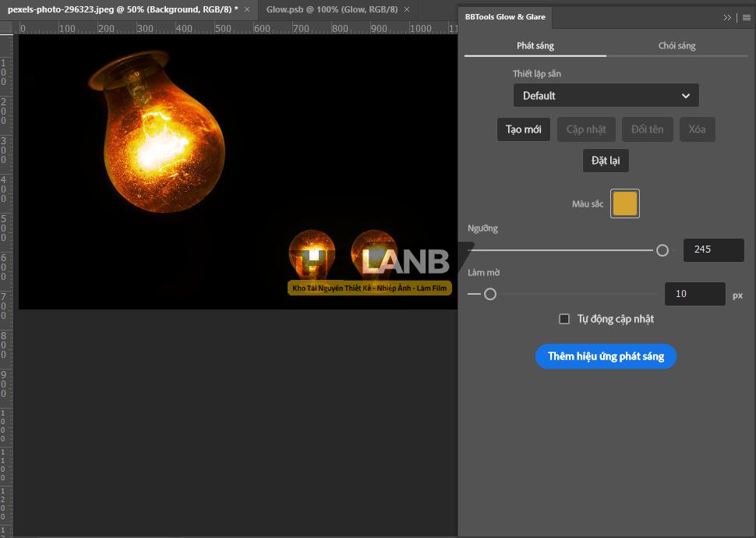This screenshot has height=538, width=756.
Task: Collapse the BBTools panel with double-arrow icon
Action: pos(727,17)
